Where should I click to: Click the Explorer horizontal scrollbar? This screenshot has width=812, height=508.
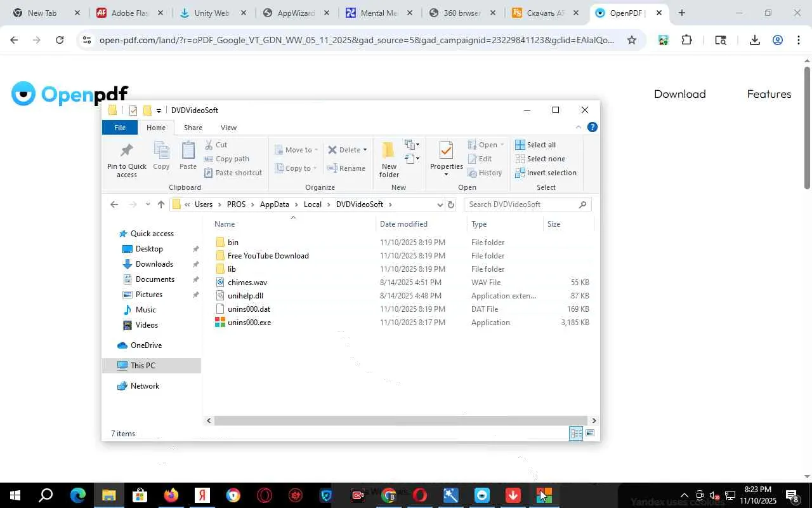click(x=400, y=420)
